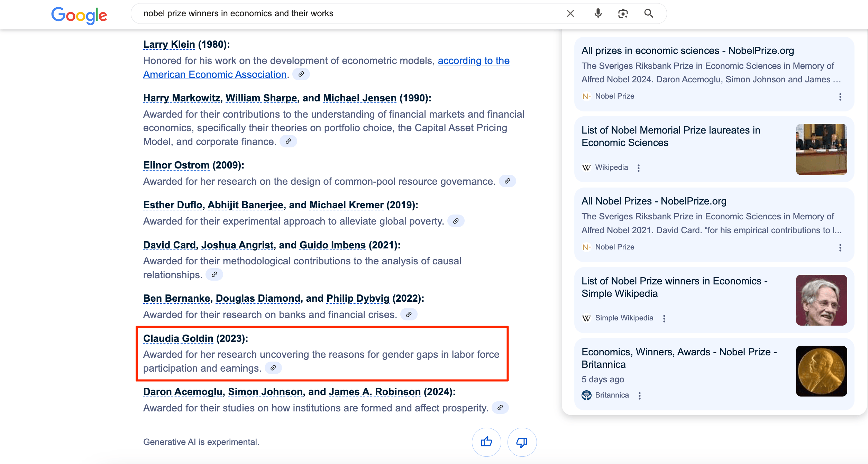Open the Simon Johnson link
Image resolution: width=868 pixels, height=464 pixels.
(265, 392)
